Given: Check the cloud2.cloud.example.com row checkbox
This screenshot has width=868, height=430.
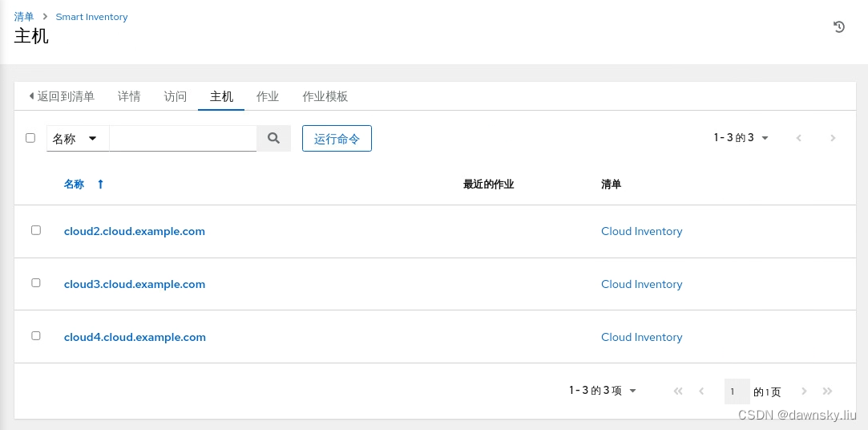Looking at the screenshot, I should (x=36, y=230).
